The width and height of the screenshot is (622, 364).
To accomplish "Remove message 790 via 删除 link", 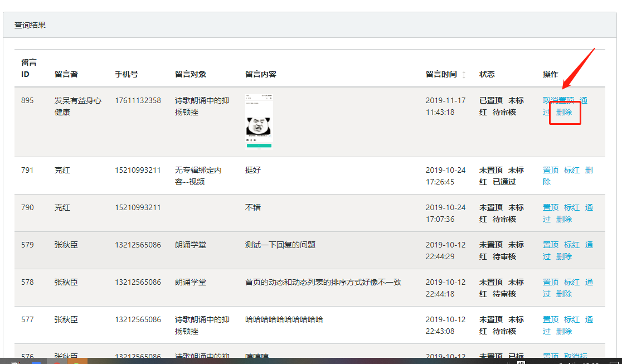I will [564, 219].
